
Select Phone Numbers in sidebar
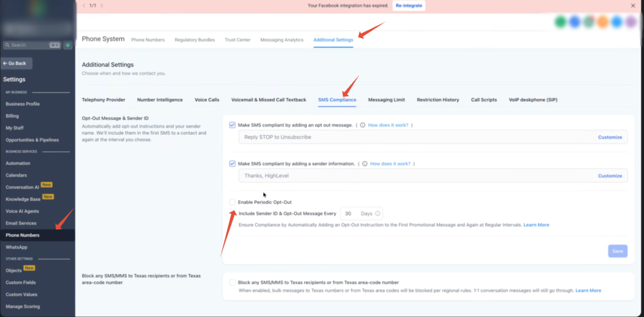point(37,235)
